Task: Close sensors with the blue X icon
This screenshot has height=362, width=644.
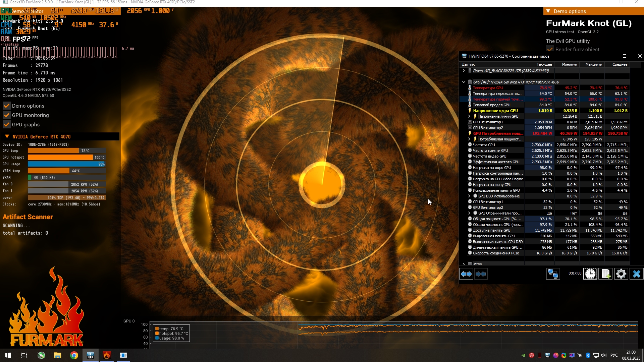Action: point(636,274)
